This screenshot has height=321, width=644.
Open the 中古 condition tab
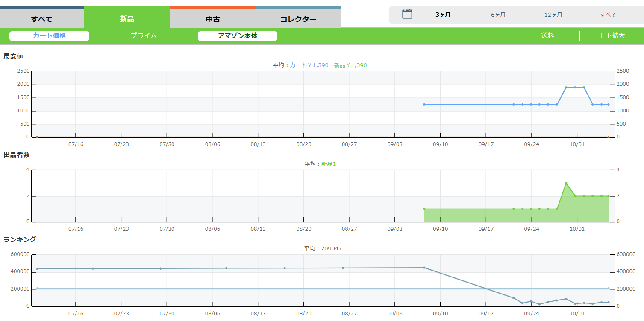pyautogui.click(x=212, y=19)
